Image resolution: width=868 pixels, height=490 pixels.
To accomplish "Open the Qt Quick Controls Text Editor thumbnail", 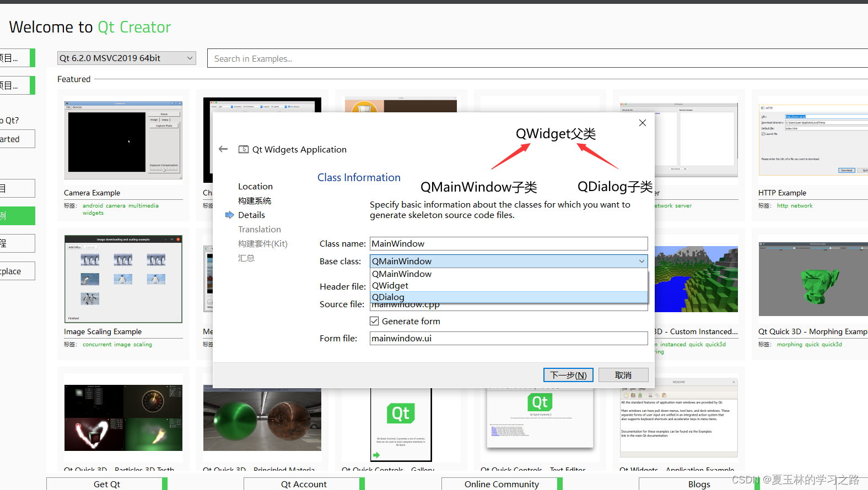I will (540, 418).
